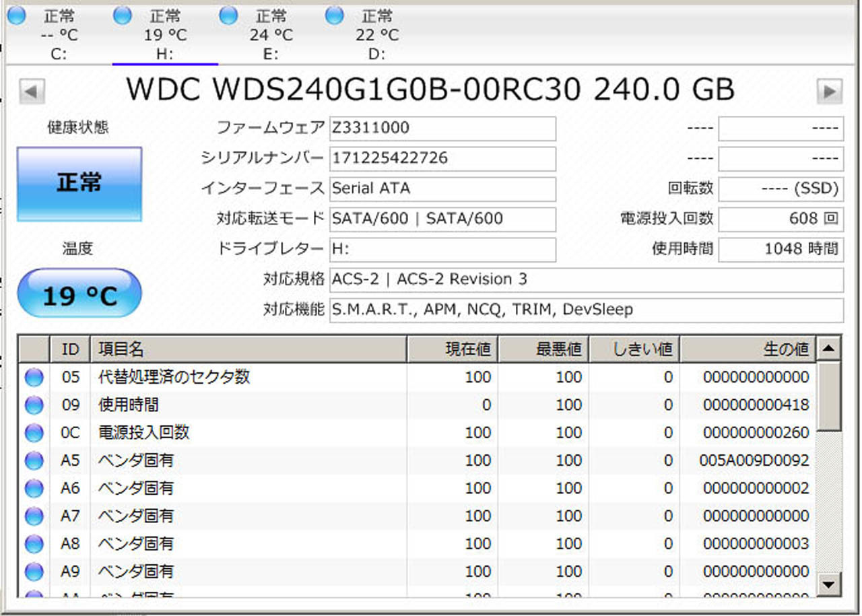Screen dimensions: 862x616
Task: Click raw value 000000000002
Action: click(x=756, y=489)
